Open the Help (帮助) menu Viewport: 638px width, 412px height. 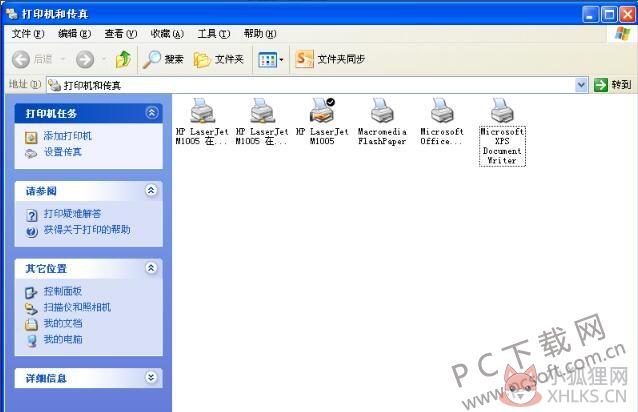click(260, 34)
